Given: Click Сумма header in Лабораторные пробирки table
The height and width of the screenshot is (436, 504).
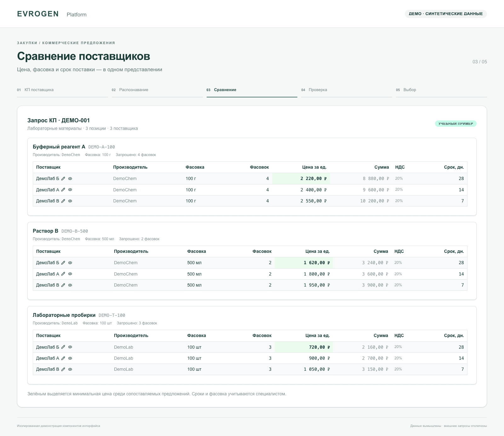Looking at the screenshot, I should pyautogui.click(x=381, y=335).
